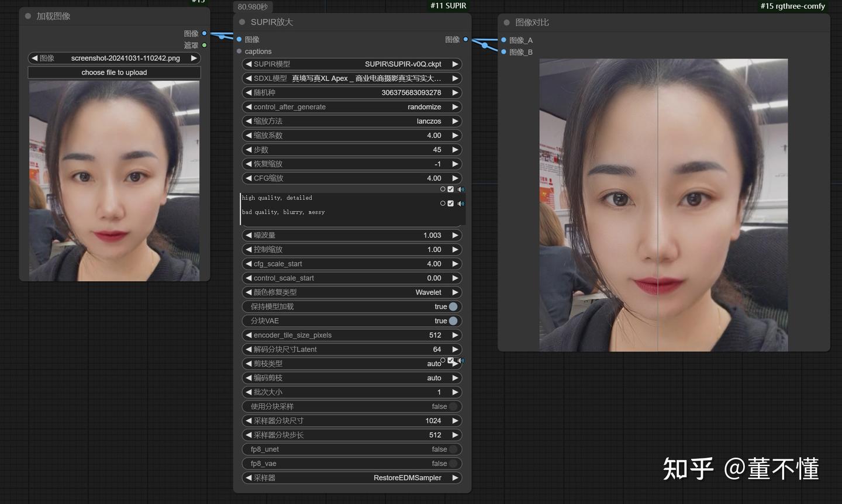Click the 遮罩 output connector on the Load Image node
This screenshot has height=504, width=842.
click(x=204, y=45)
